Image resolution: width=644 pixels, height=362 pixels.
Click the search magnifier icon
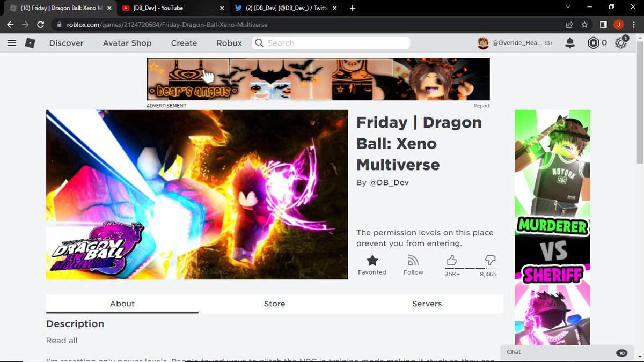(260, 43)
